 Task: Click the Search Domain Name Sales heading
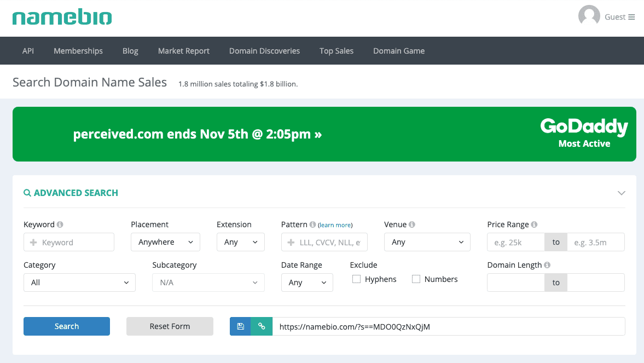[90, 82]
